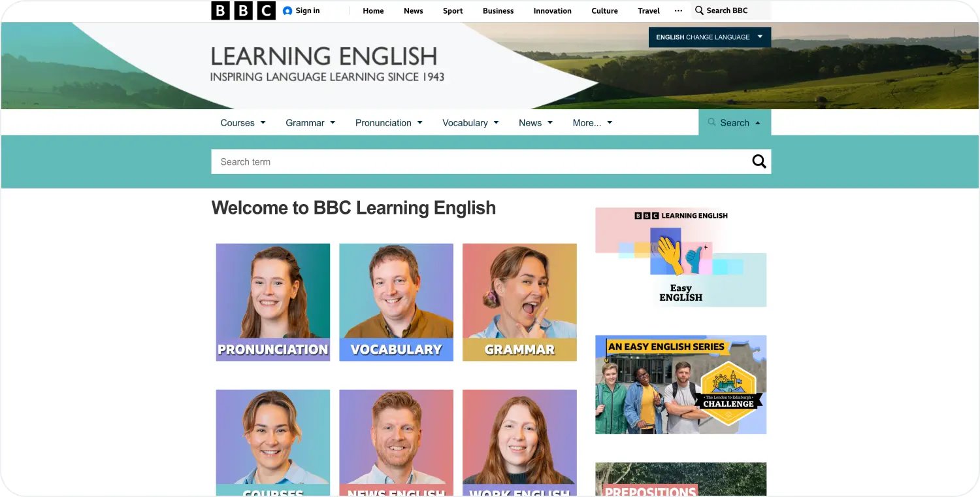Click the Search BBC magnifying glass icon
The image size is (980, 497).
698,10
